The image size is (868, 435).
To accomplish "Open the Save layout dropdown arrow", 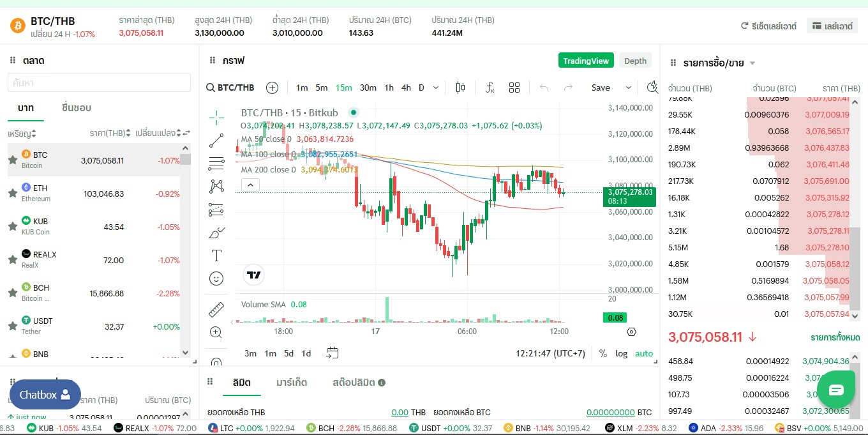I will pos(629,88).
